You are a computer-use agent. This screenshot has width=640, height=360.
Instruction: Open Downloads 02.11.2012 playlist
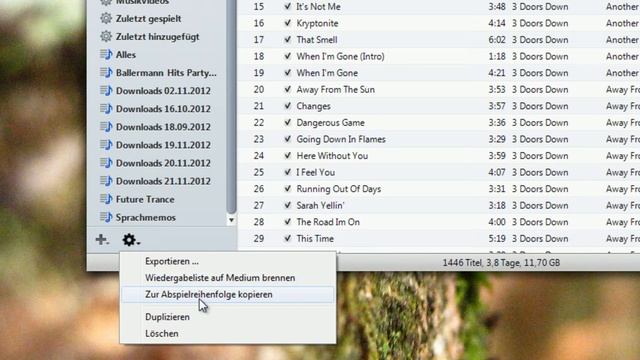(163, 91)
